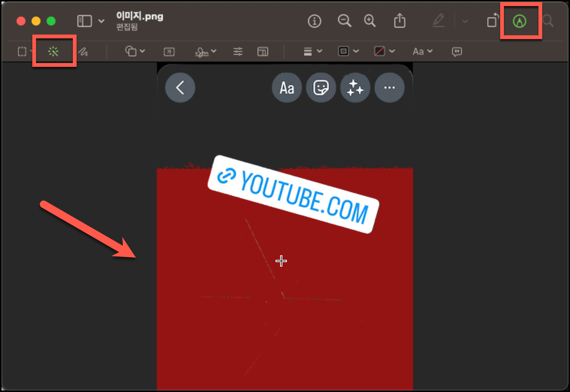Expand fill color dropdown chevron
The width and height of the screenshot is (570, 392).
[x=392, y=51]
